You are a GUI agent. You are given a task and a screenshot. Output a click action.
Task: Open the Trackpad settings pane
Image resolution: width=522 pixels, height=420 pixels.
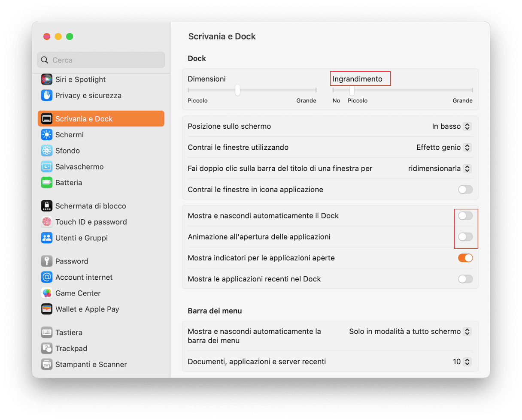click(x=71, y=348)
